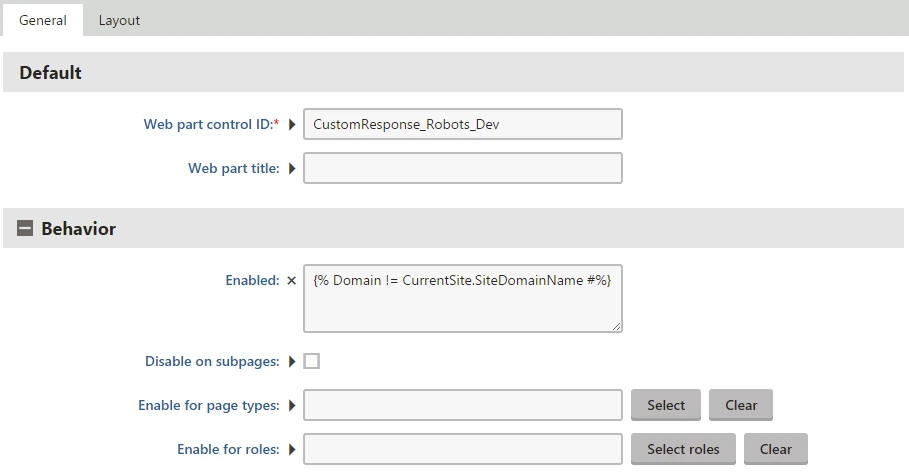Clear the Enable for roles field
909x473 pixels.
(x=776, y=449)
